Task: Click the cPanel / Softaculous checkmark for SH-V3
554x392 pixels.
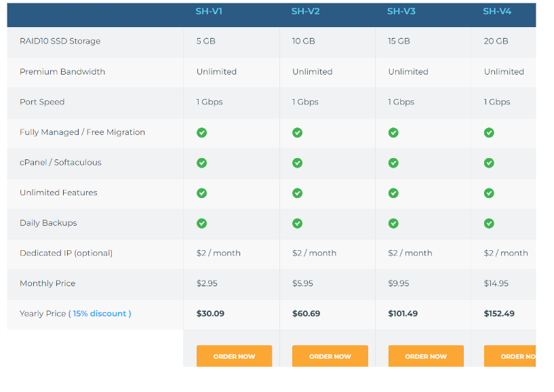Action: (x=393, y=163)
